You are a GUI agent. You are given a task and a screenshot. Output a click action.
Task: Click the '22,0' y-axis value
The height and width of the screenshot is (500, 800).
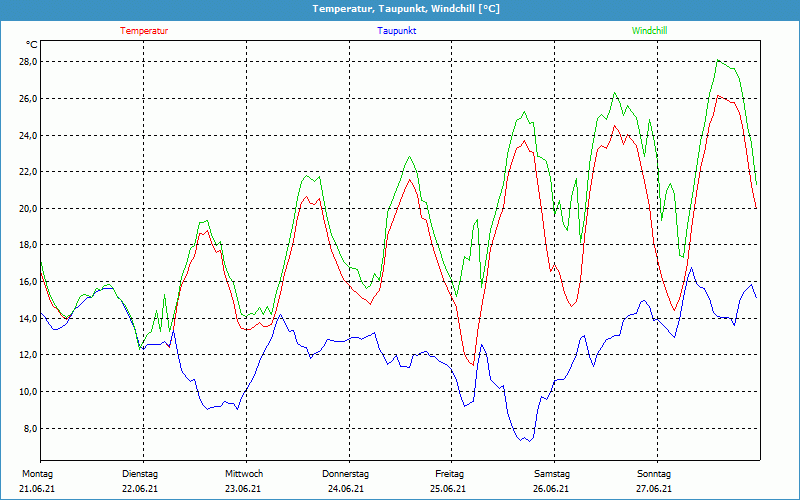click(x=26, y=171)
